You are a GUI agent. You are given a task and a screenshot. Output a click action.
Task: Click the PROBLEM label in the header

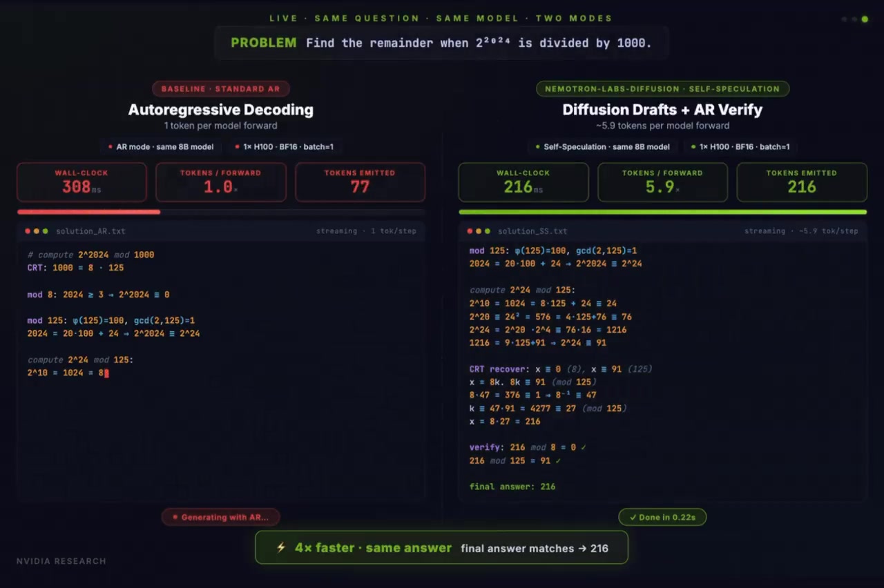(263, 43)
